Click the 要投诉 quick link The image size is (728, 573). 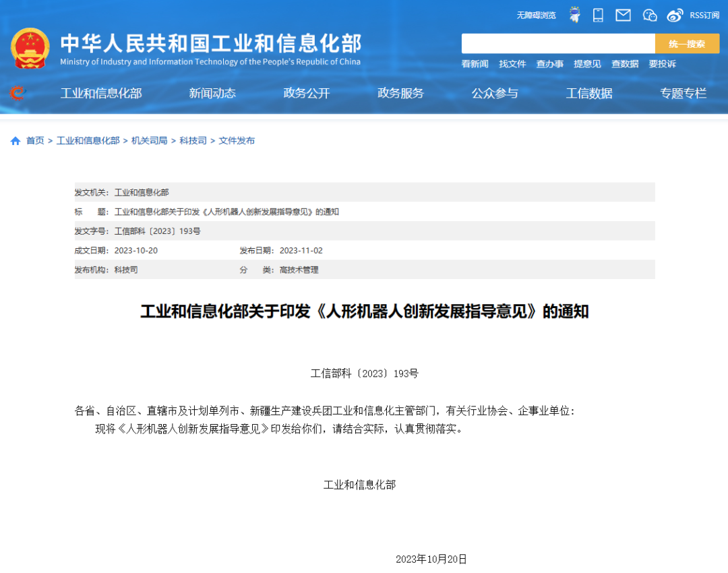[x=662, y=64]
